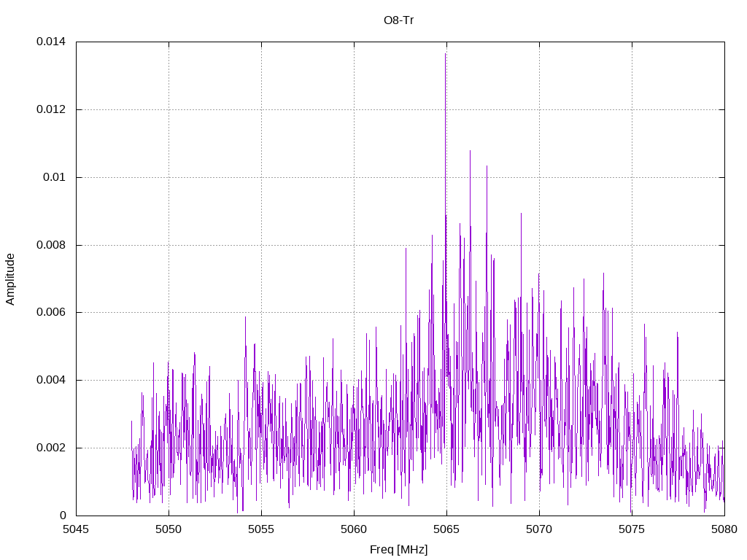The image size is (747, 560).
Task: Click x-axis tick label 5045
Action: coord(76,529)
